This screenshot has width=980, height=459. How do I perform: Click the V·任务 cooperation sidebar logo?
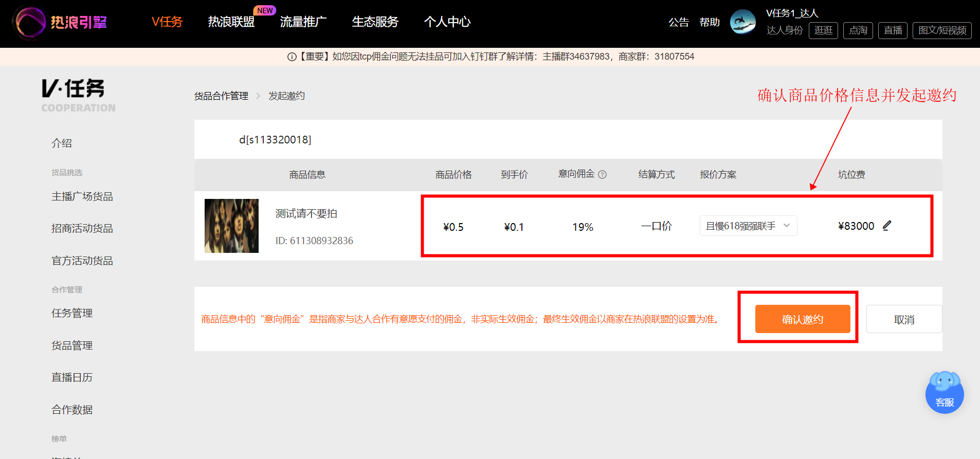[x=78, y=95]
